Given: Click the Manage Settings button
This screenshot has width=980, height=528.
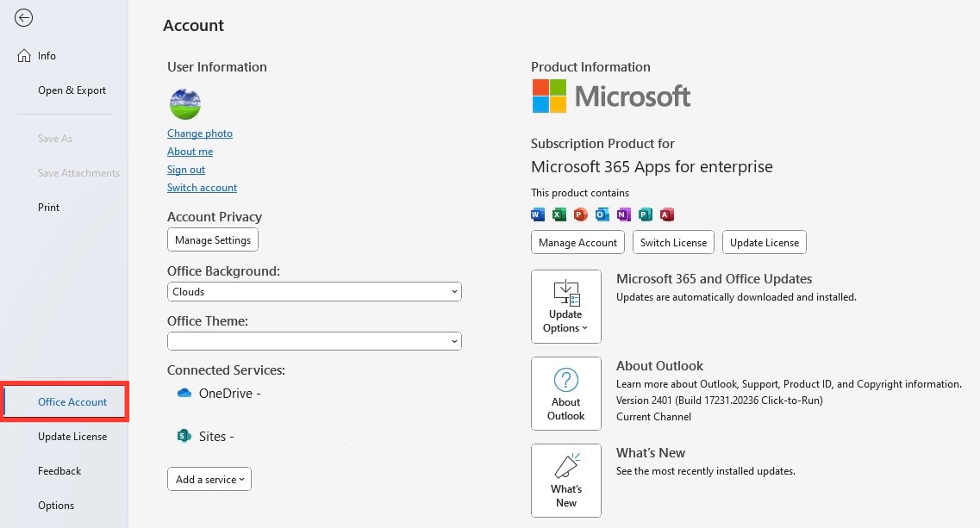Looking at the screenshot, I should (213, 240).
